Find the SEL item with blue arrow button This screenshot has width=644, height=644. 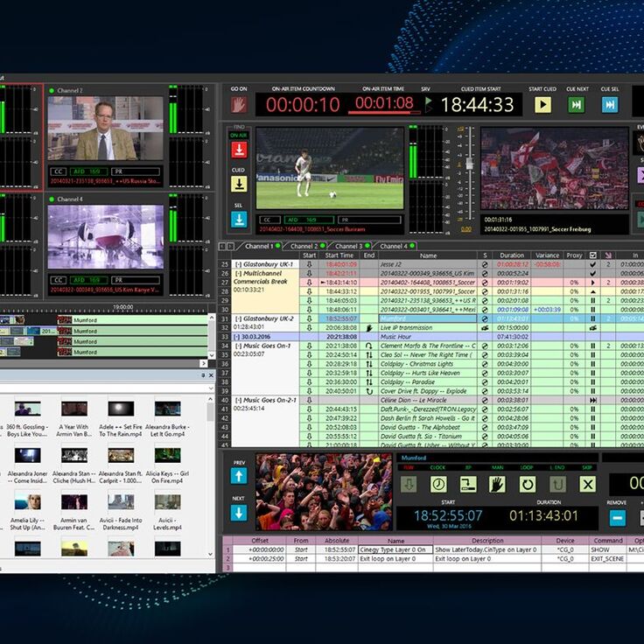[239, 220]
